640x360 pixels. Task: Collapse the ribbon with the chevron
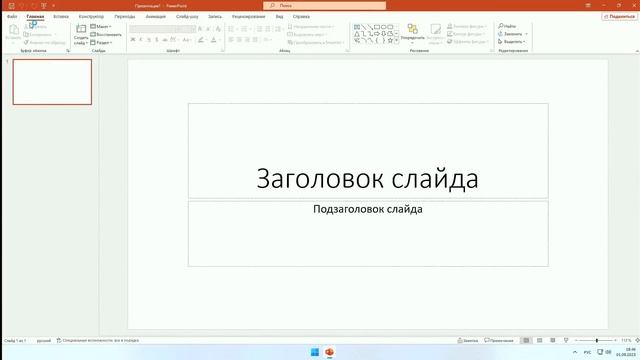pos(637,51)
